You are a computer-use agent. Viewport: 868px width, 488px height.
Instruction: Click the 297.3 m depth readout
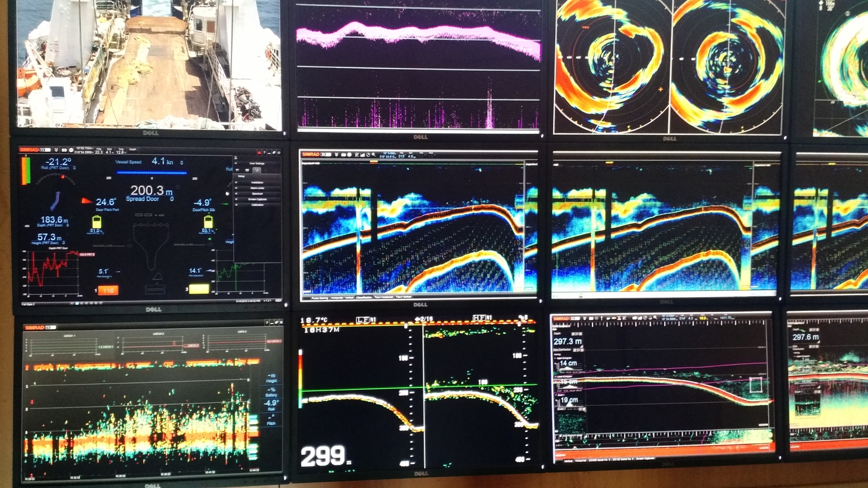(x=570, y=342)
